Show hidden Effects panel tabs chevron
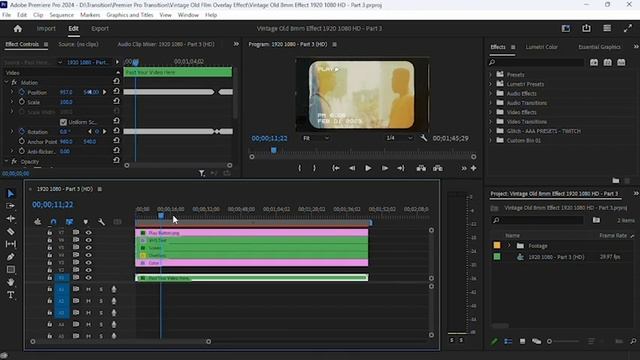The height and width of the screenshot is (360, 640). (x=636, y=47)
